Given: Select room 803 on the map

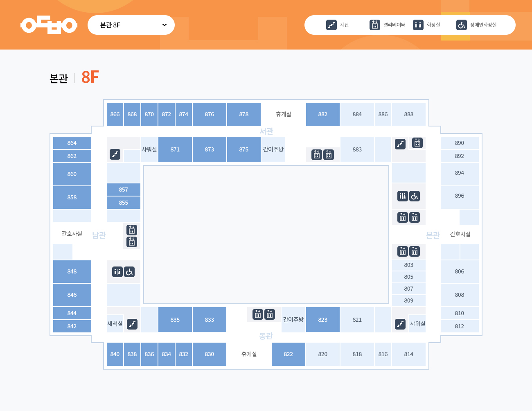Looking at the screenshot, I should (x=409, y=265).
